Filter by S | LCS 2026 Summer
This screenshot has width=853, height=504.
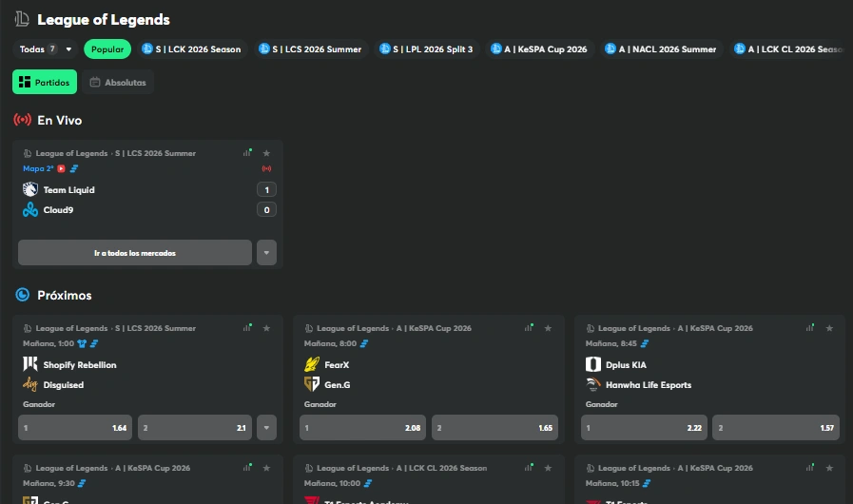[310, 49]
